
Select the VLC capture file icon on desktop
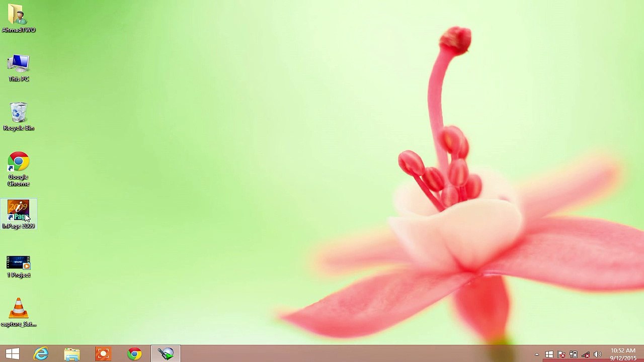coord(19,312)
